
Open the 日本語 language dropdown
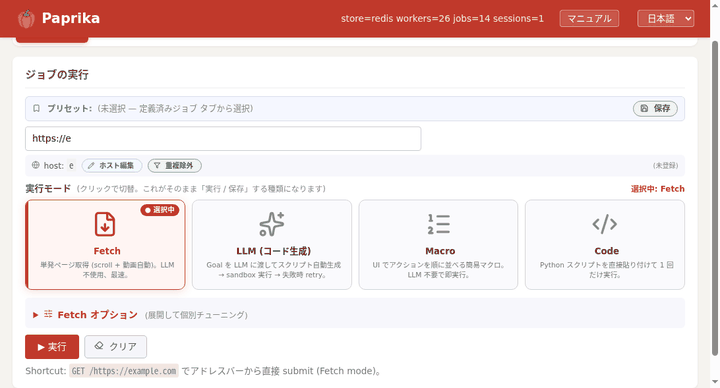(665, 19)
